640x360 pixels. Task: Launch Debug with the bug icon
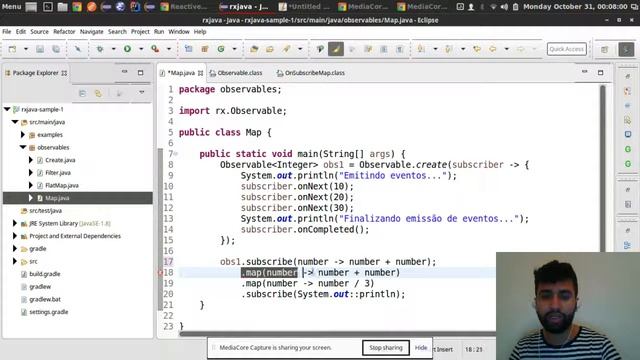[x=100, y=49]
